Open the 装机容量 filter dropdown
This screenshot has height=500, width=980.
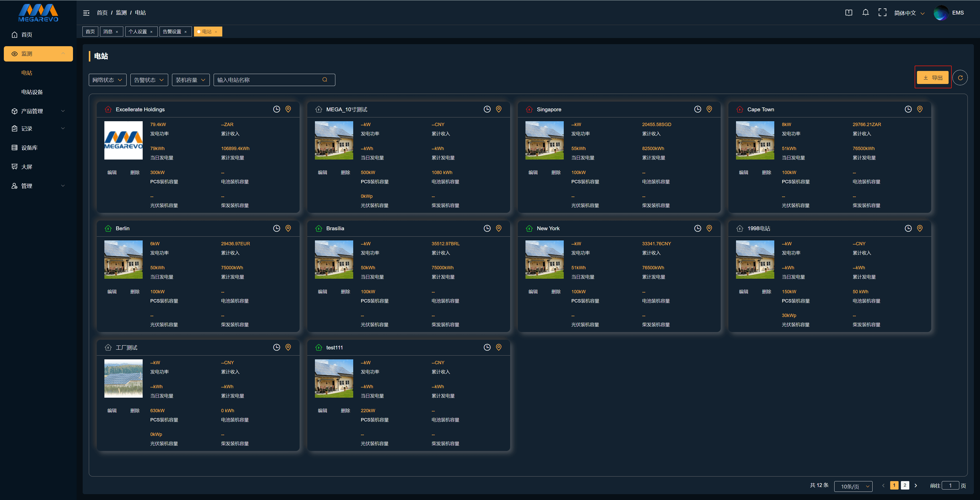pos(191,80)
